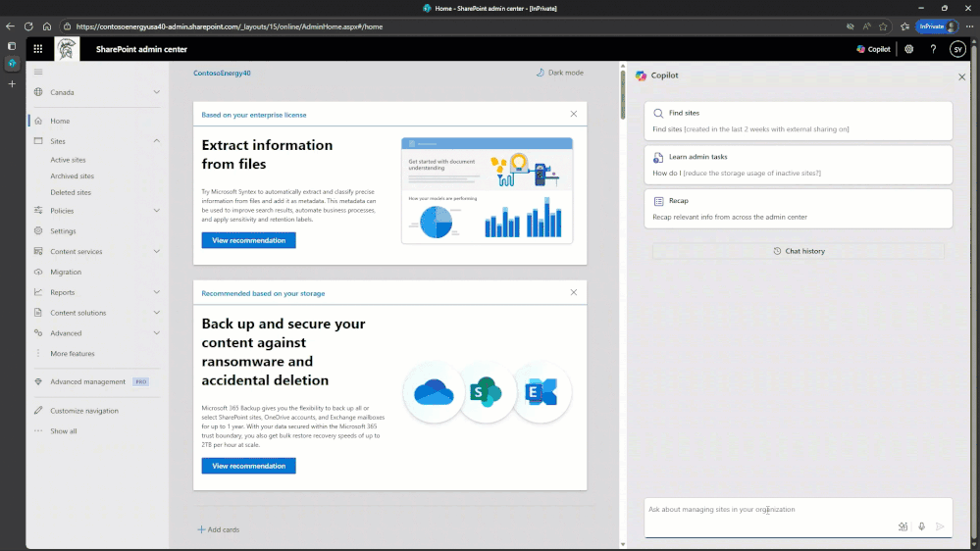Dismiss the storage recommendation card
980x551 pixels.
(x=574, y=292)
